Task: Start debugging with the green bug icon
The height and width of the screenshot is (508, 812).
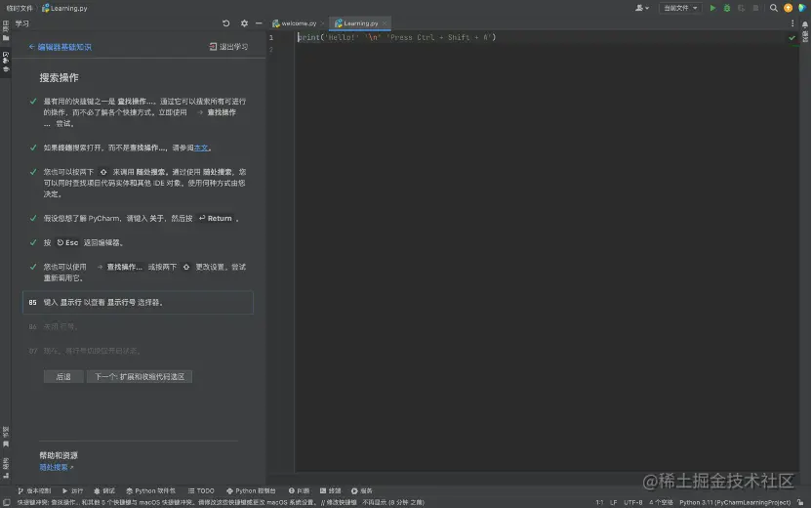Action: click(x=727, y=8)
